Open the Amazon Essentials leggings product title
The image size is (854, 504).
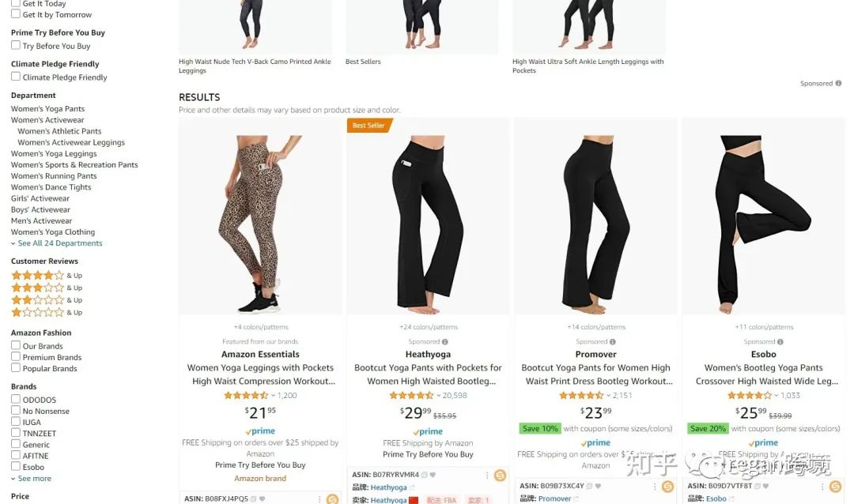260,374
